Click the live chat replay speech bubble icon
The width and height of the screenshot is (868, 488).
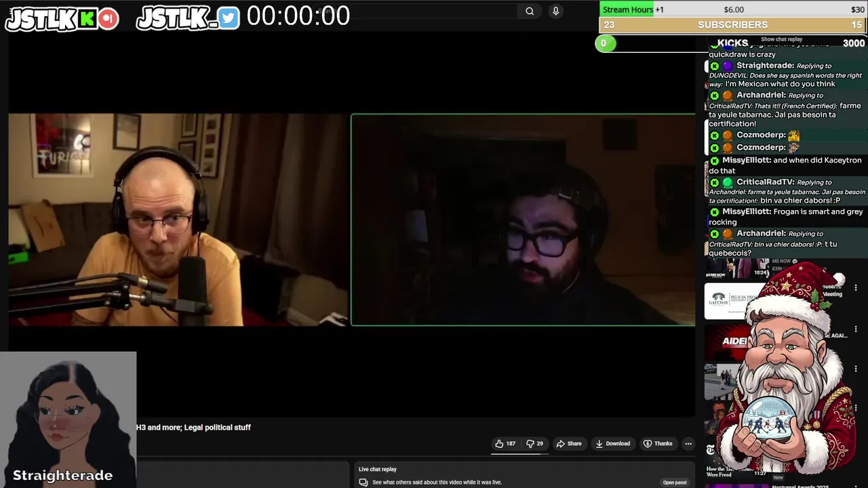(363, 483)
